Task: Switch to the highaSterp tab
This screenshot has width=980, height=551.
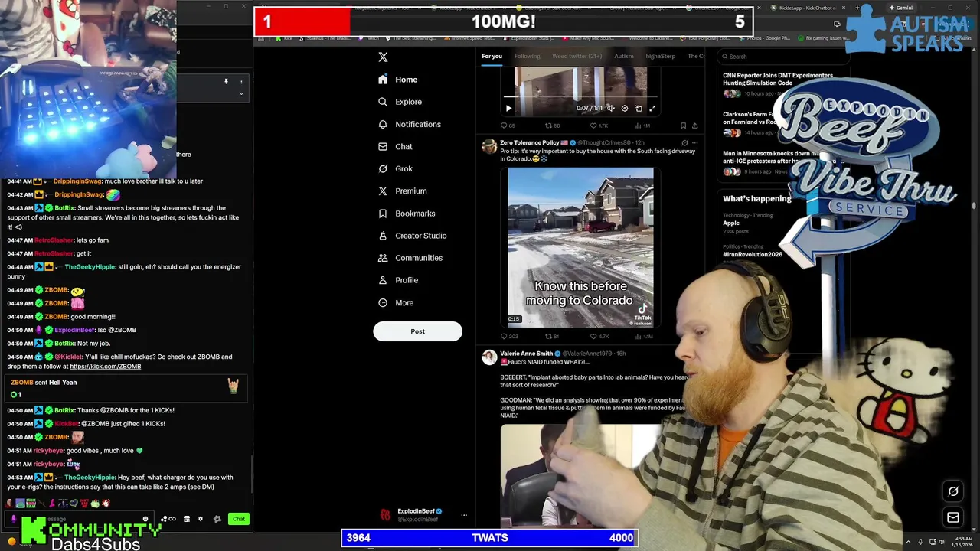Action: click(660, 56)
